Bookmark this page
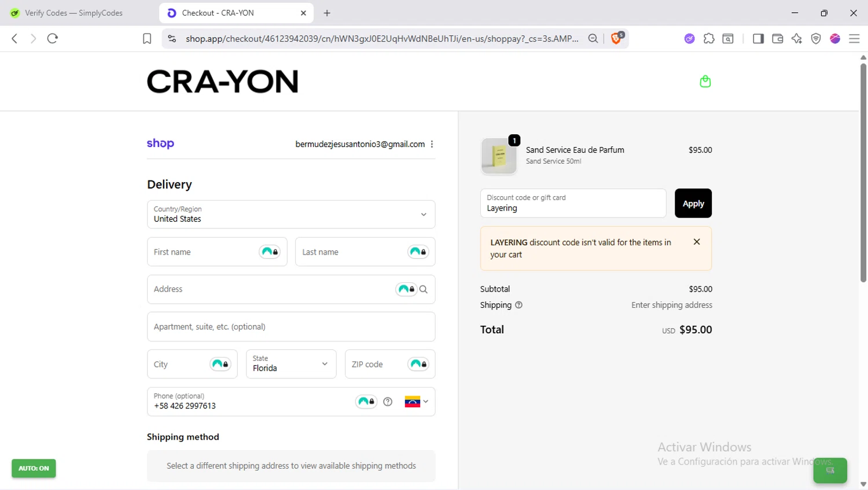The height and width of the screenshot is (490, 868). click(147, 39)
